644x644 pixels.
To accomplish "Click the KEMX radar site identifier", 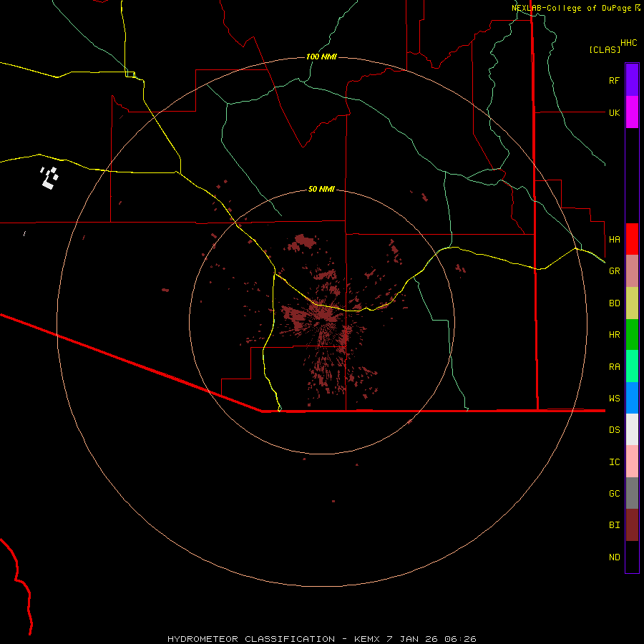I will (367, 639).
